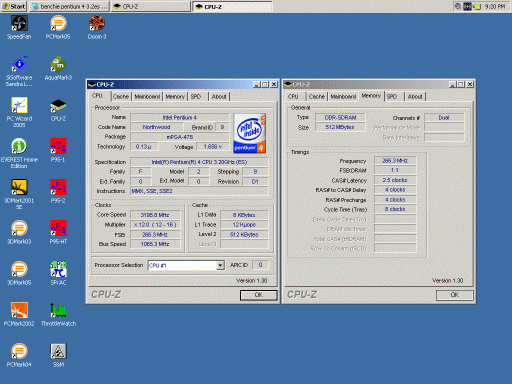Select the 512 MBytes memory size value
This screenshot has height=384, width=512.
coord(340,127)
